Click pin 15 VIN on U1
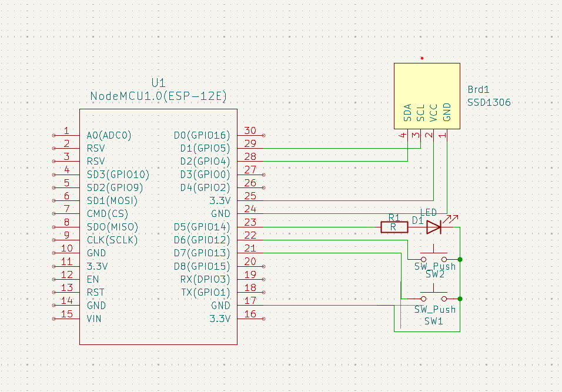Image resolution: width=562 pixels, height=392 pixels. point(53,319)
